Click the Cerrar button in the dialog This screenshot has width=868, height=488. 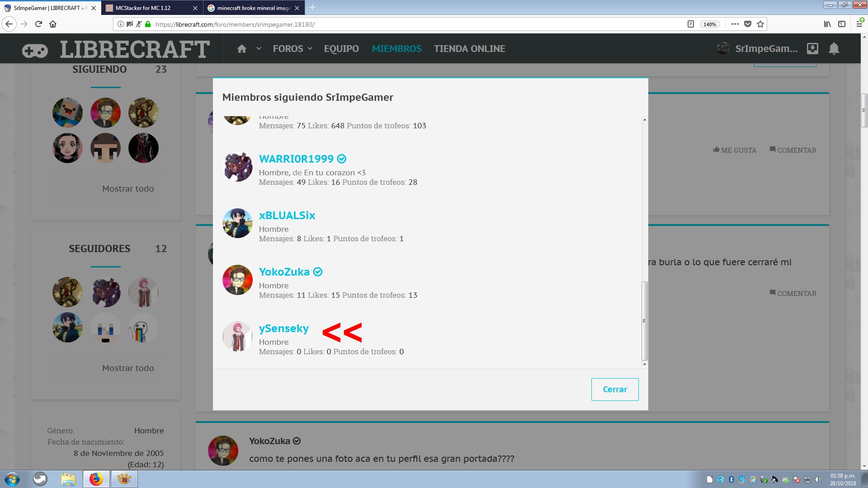pos(615,389)
